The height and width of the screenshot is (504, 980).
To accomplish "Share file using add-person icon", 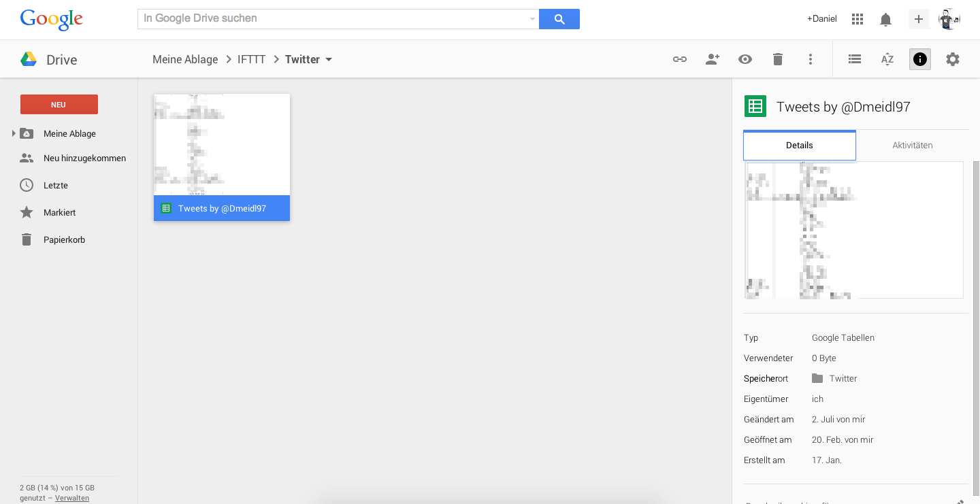I will tap(713, 59).
